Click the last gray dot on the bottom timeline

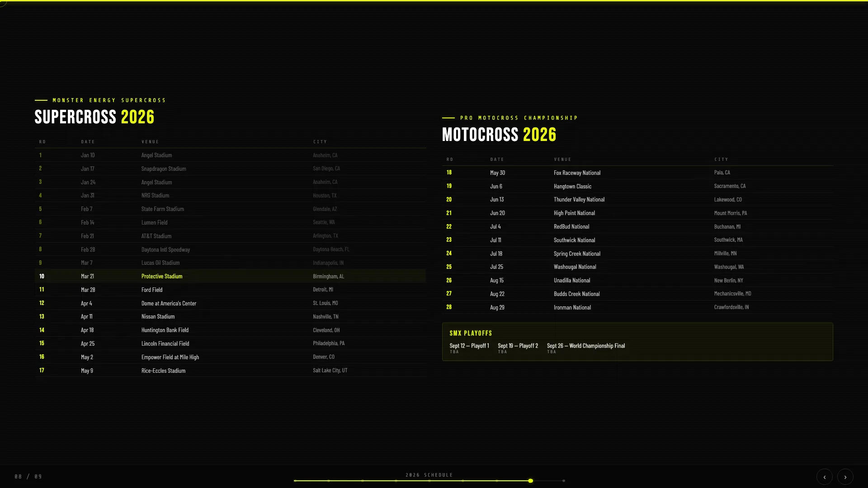(563, 481)
